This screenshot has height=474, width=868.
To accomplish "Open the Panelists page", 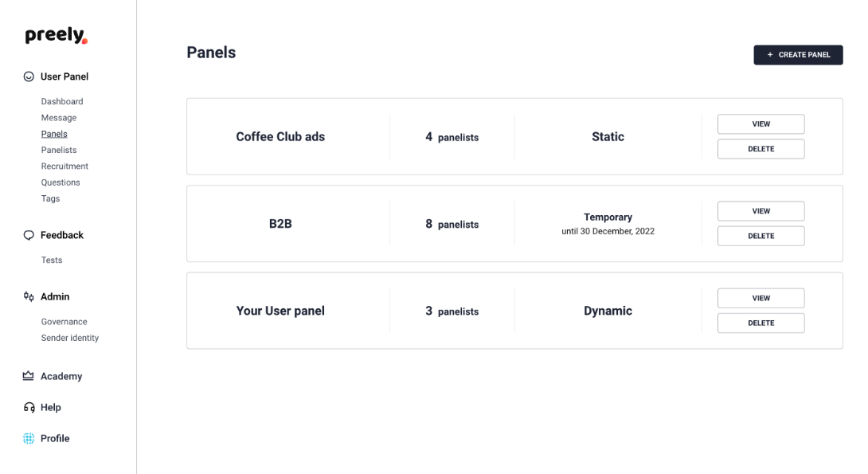I will [59, 150].
